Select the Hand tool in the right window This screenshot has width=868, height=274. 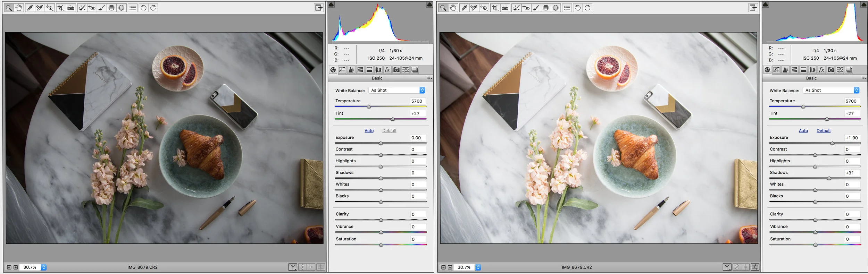tap(453, 8)
